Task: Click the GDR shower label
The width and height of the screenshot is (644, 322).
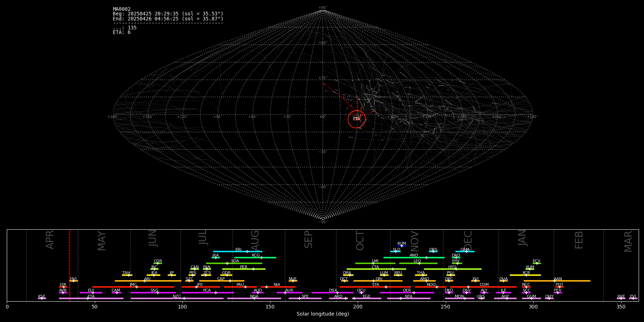Action: [226, 273]
